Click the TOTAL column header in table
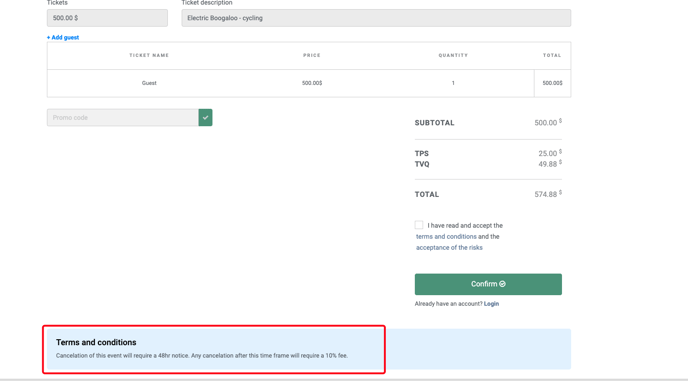 (x=552, y=55)
